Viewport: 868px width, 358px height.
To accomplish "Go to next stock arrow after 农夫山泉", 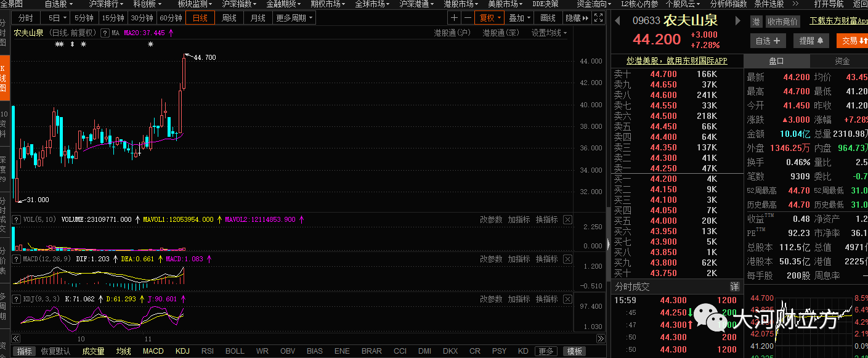I will pyautogui.click(x=738, y=21).
